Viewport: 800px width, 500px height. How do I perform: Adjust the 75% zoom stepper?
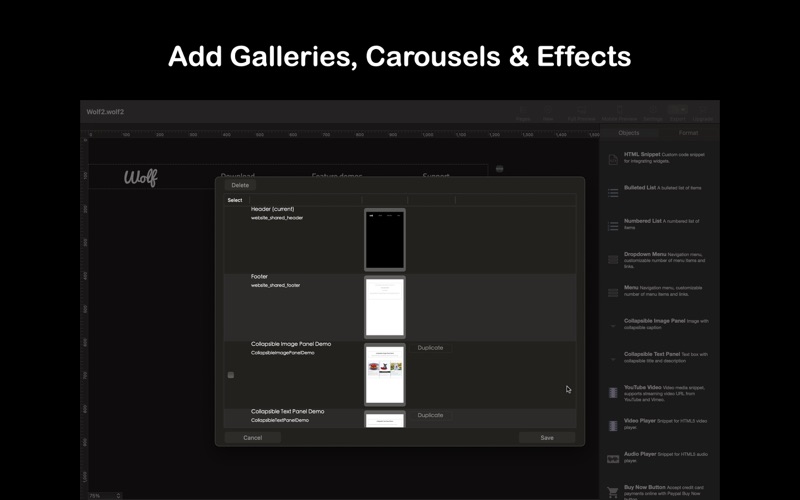pos(118,495)
